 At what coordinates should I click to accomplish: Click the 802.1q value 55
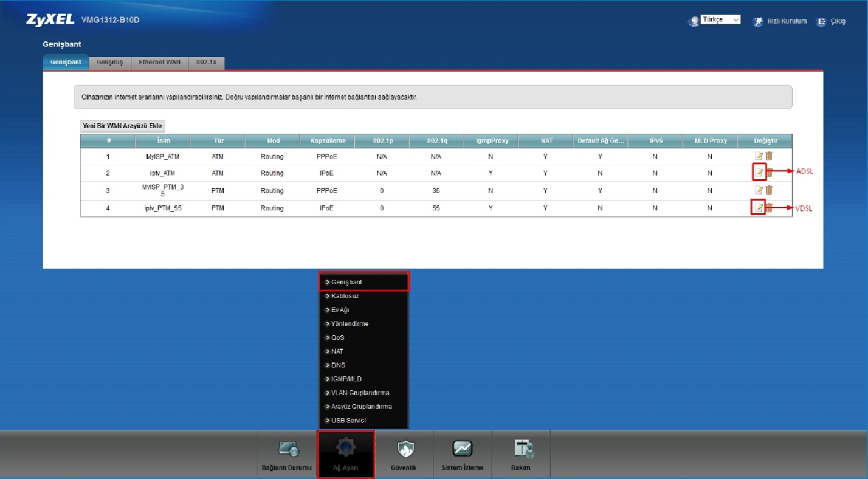pyautogui.click(x=436, y=208)
